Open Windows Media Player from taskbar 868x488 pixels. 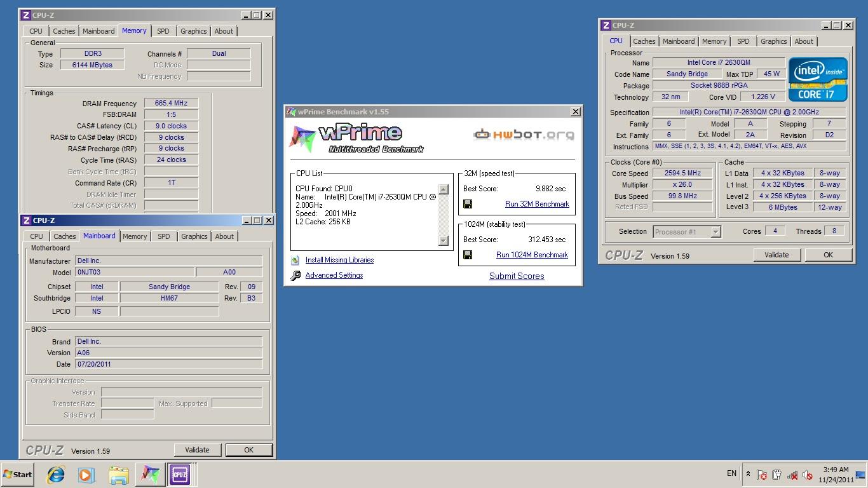tap(86, 475)
